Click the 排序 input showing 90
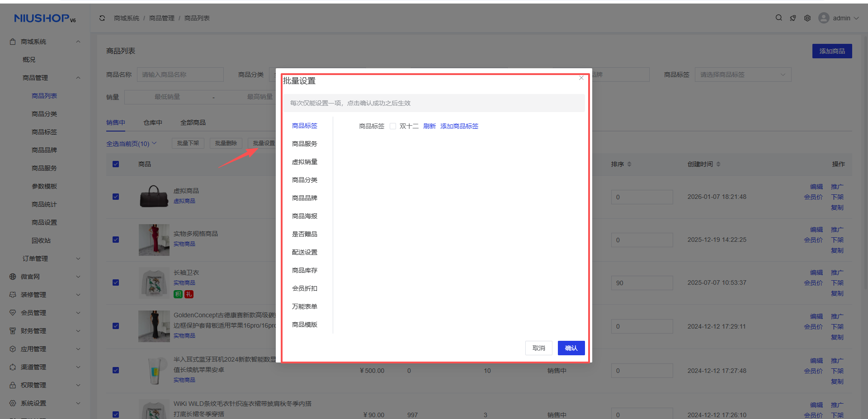 coord(642,283)
